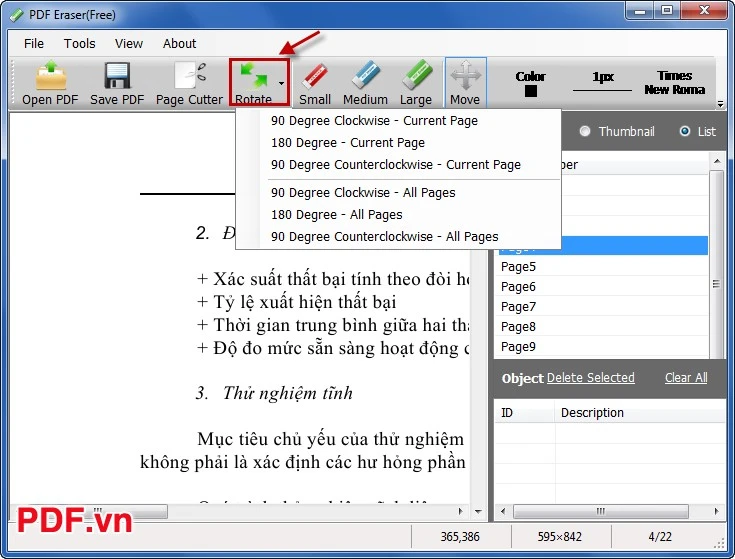Click the ID column header

pos(525,413)
